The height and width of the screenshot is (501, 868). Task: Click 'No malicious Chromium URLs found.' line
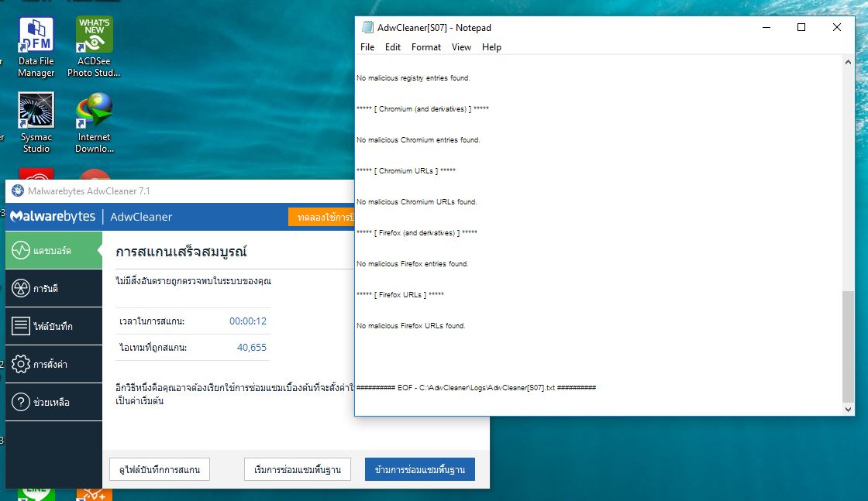(416, 202)
